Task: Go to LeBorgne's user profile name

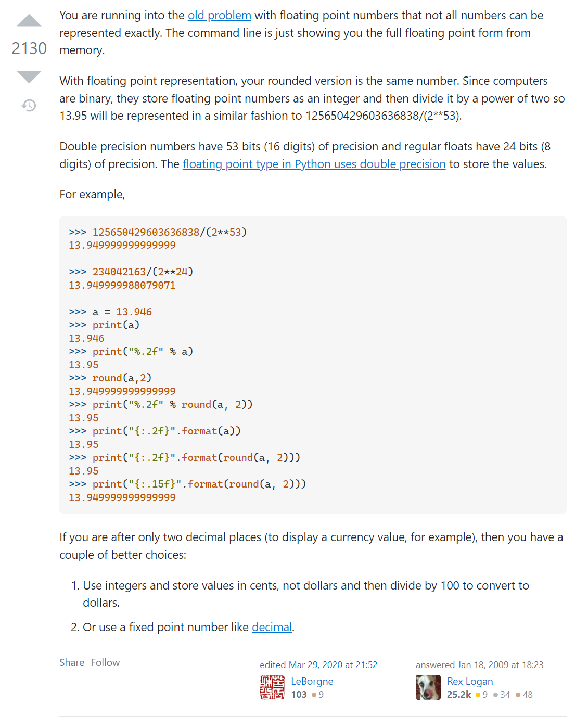Action: [312, 682]
